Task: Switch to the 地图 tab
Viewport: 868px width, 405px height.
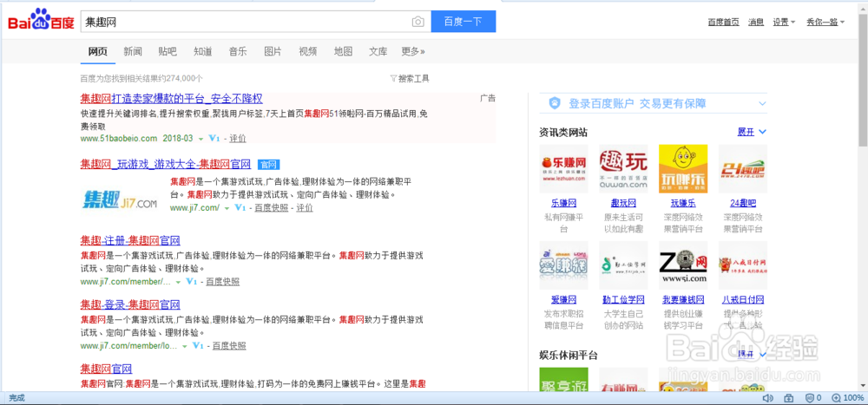Action: [343, 51]
